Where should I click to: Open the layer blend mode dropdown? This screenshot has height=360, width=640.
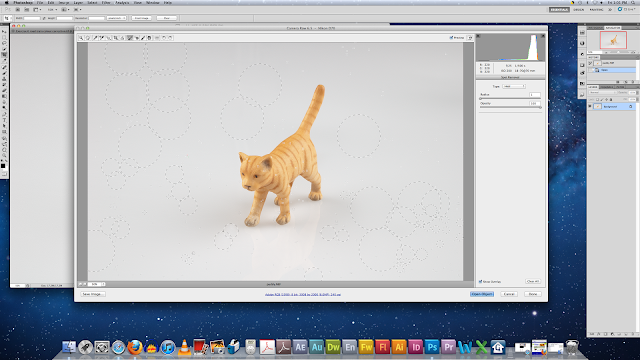point(602,93)
